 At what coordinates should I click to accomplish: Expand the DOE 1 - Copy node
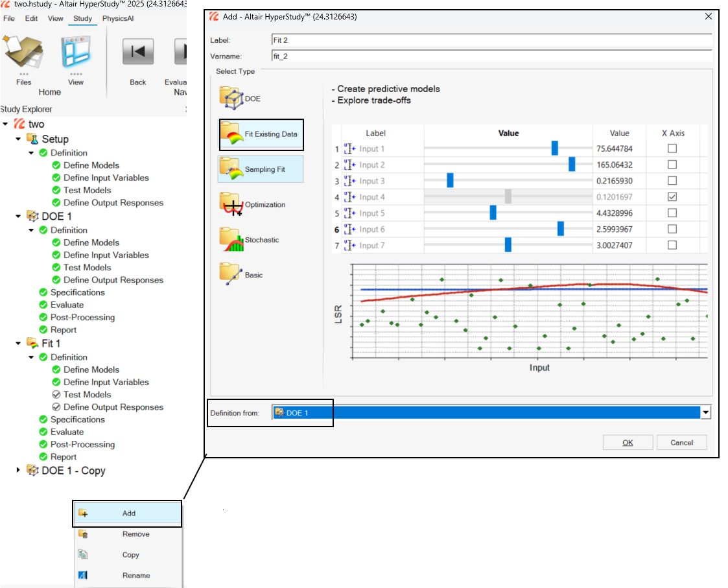[x=18, y=470]
